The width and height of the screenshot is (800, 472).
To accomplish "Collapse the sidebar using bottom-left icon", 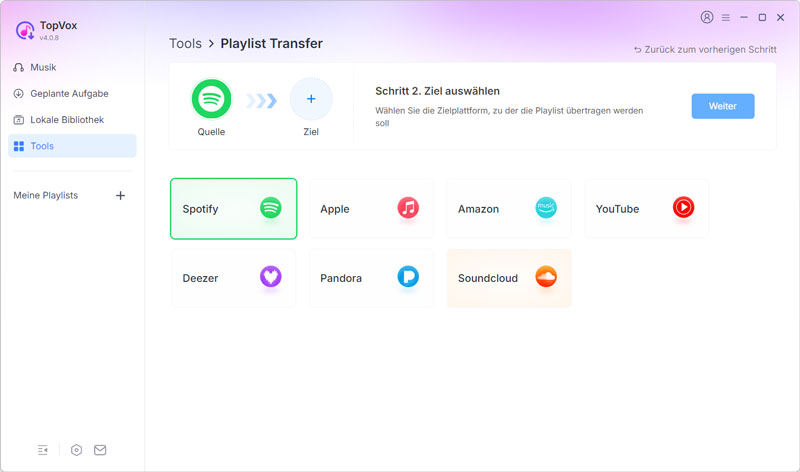I will 43,450.
